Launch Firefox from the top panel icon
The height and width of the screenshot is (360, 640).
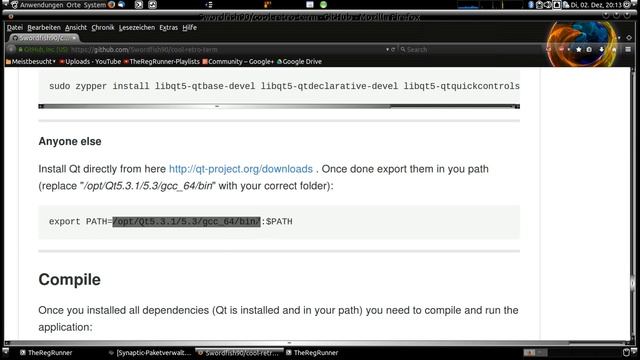(x=111, y=5)
